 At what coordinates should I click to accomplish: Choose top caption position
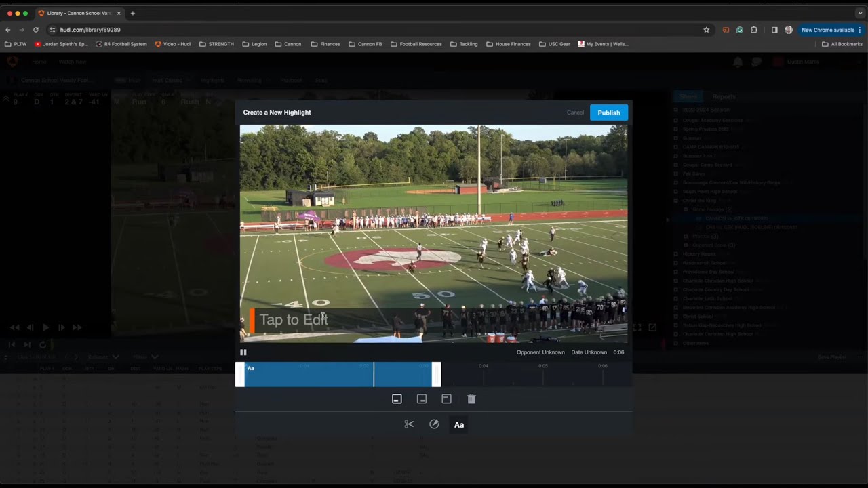pos(446,399)
